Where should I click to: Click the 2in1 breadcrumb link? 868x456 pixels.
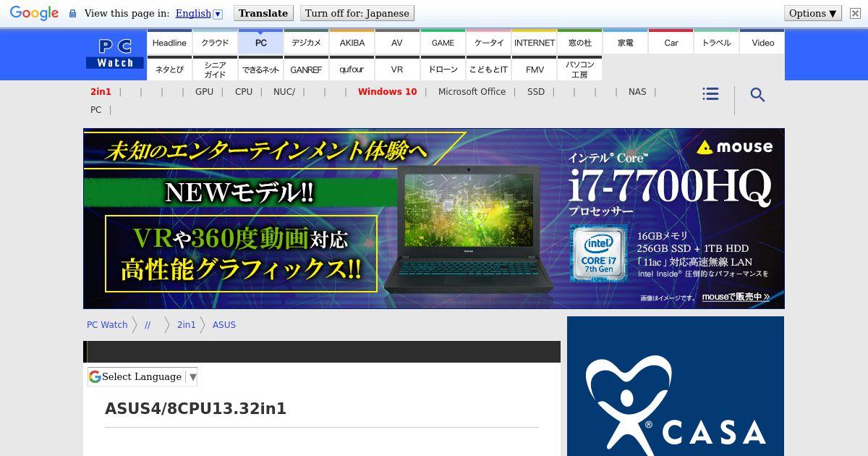(187, 325)
